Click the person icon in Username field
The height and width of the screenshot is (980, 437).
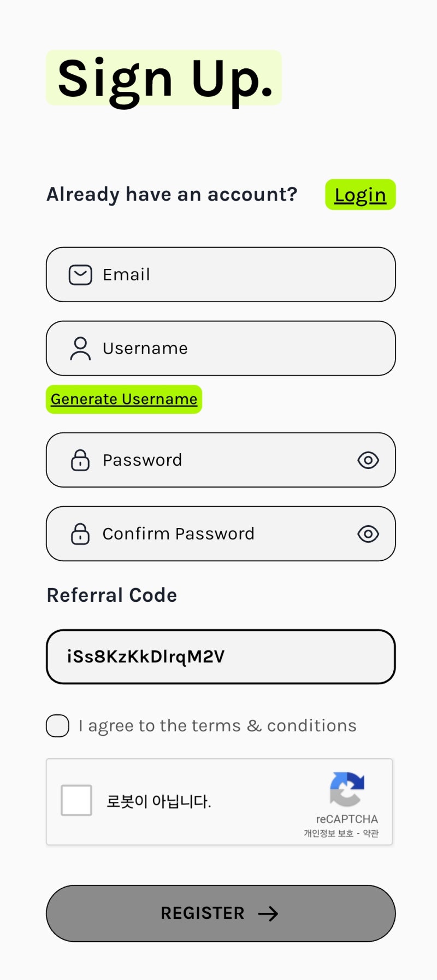[80, 349]
